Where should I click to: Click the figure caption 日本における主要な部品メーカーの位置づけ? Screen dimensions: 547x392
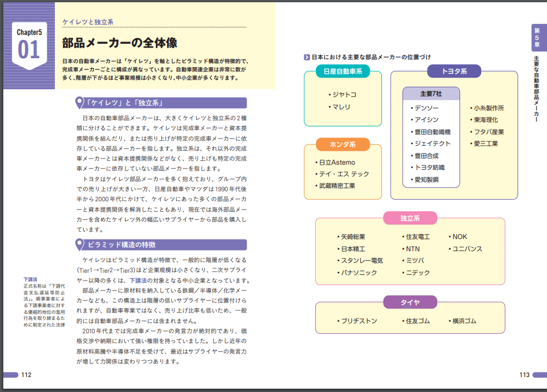(371, 57)
